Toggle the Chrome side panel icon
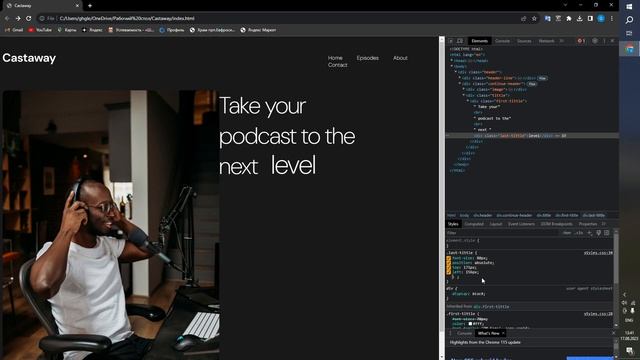Image resolution: width=640 pixels, height=360 pixels. (590, 18)
